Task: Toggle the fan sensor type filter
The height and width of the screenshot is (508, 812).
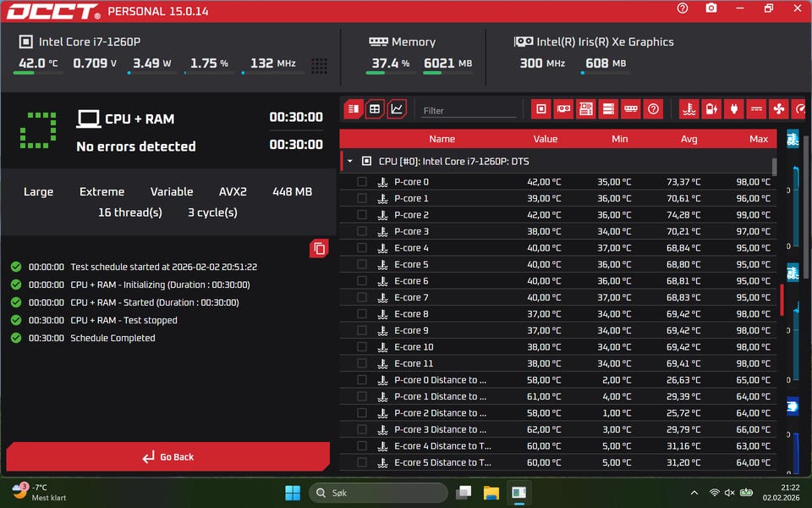Action: [778, 109]
